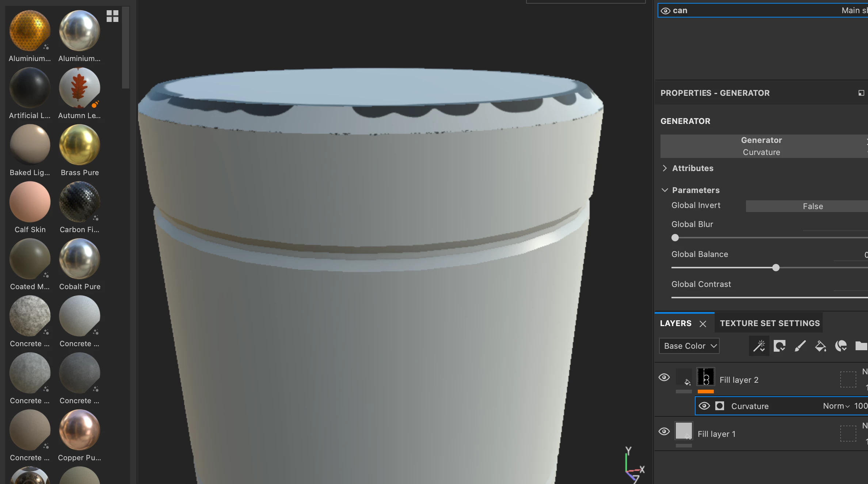Screen dimensions: 868x484
Task: Click the Generator Curvature button
Action: click(762, 146)
